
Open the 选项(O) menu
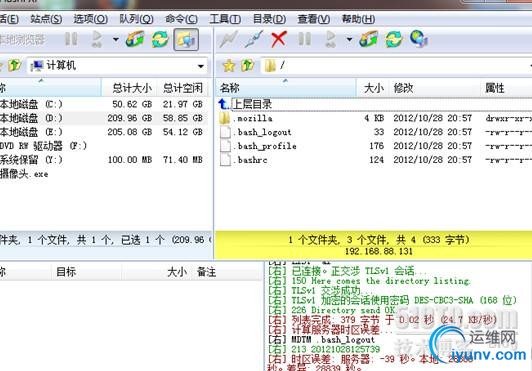coord(91,19)
